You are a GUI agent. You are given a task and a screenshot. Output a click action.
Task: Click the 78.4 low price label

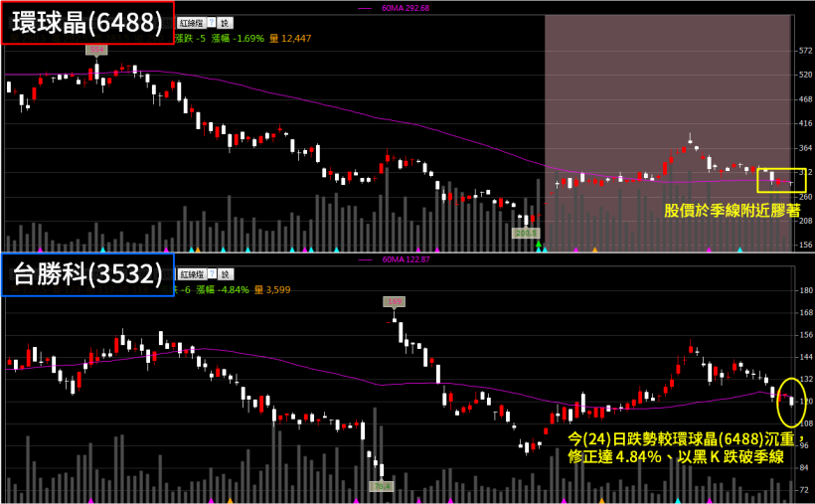click(x=381, y=486)
